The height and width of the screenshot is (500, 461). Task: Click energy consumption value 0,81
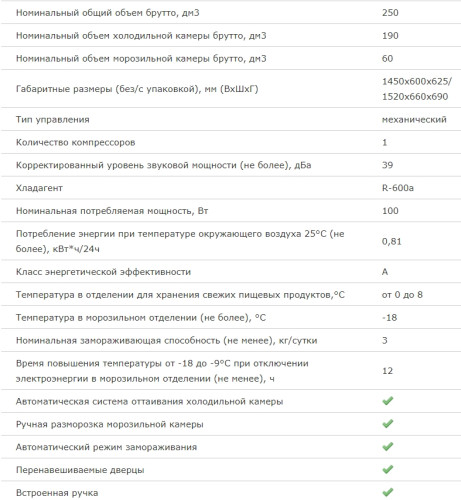(x=392, y=241)
